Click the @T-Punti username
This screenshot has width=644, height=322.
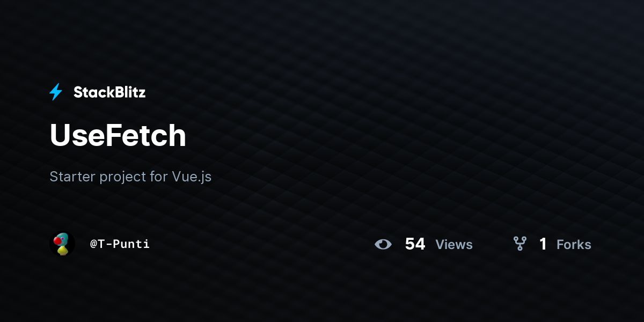pyautogui.click(x=120, y=244)
